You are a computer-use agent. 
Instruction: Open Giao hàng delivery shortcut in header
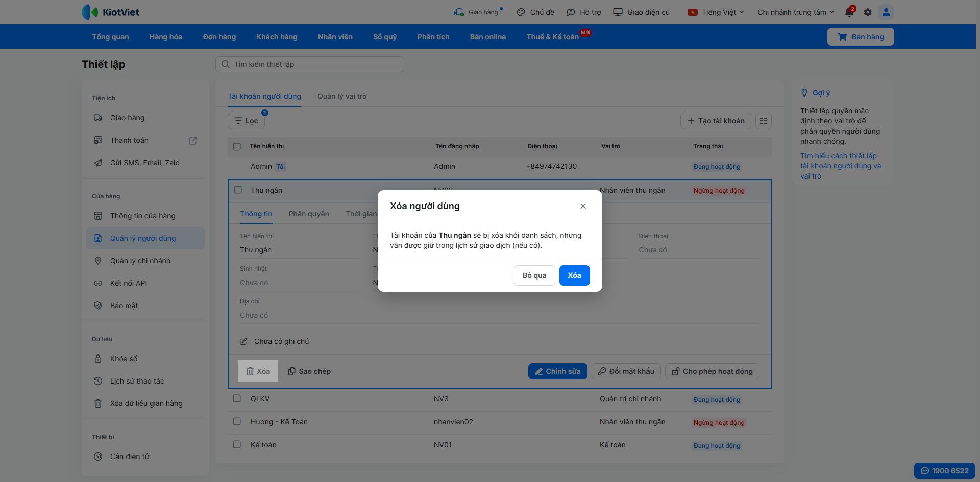tap(477, 12)
